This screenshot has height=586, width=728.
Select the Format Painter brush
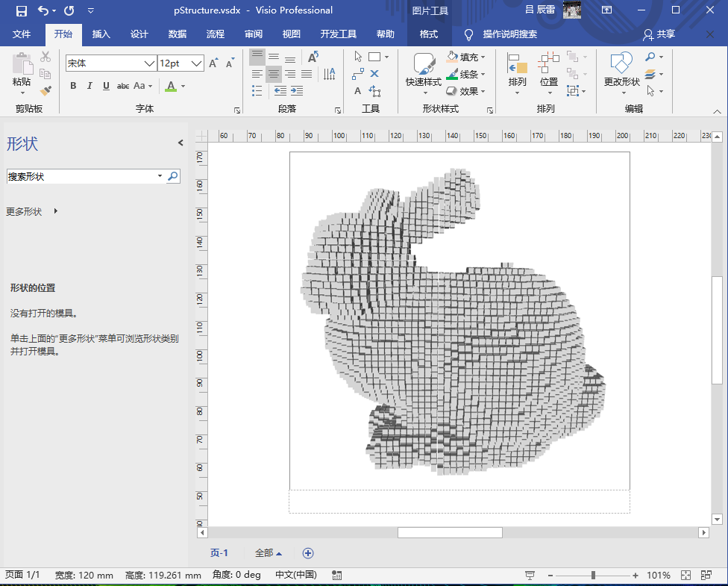coord(45,90)
